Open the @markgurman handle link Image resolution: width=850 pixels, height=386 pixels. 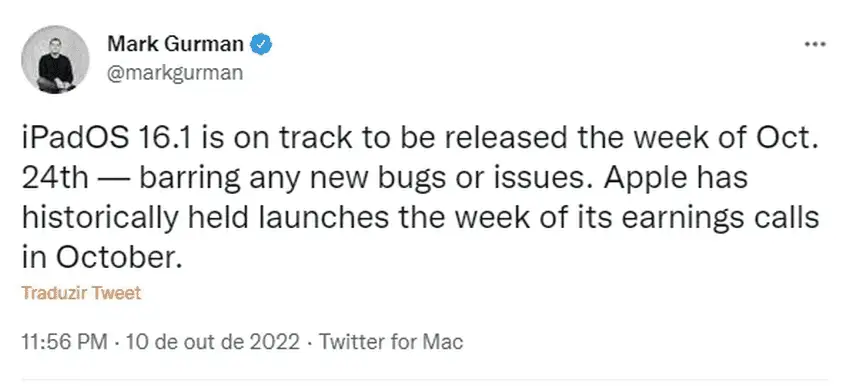[175, 73]
